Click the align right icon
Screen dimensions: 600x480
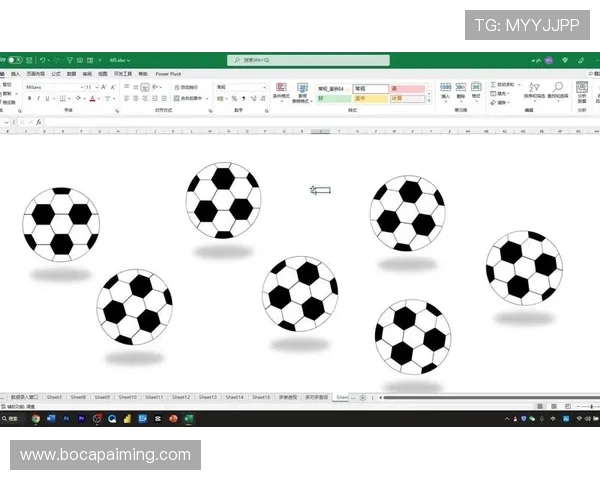pos(145,98)
